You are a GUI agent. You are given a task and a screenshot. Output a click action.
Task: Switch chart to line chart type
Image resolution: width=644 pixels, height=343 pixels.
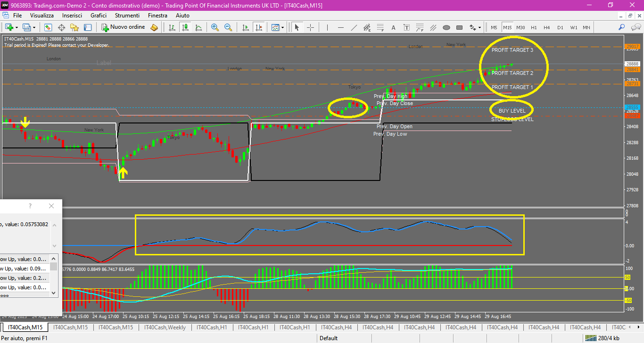pos(199,27)
